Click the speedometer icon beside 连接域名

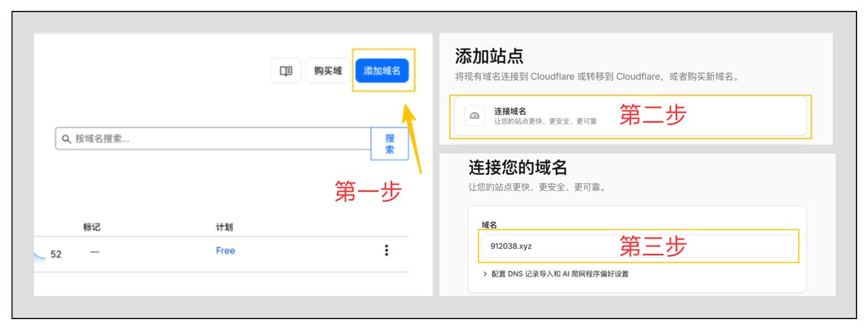(475, 116)
